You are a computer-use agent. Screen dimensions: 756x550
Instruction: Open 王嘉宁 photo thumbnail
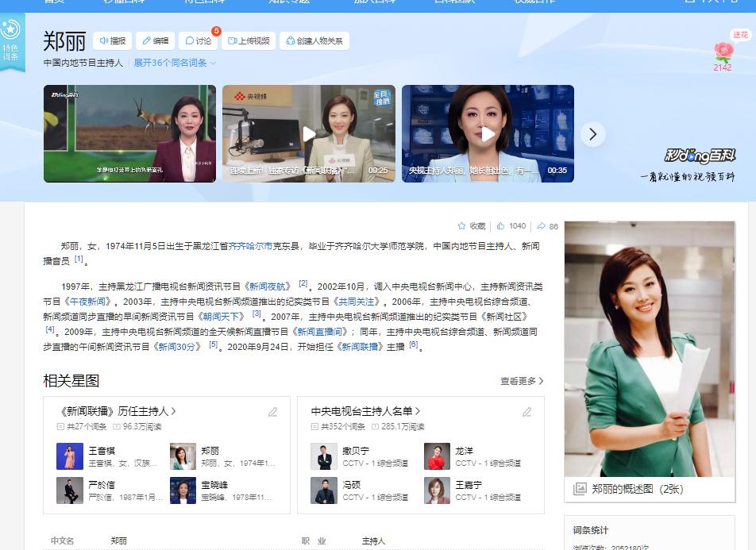[437, 490]
